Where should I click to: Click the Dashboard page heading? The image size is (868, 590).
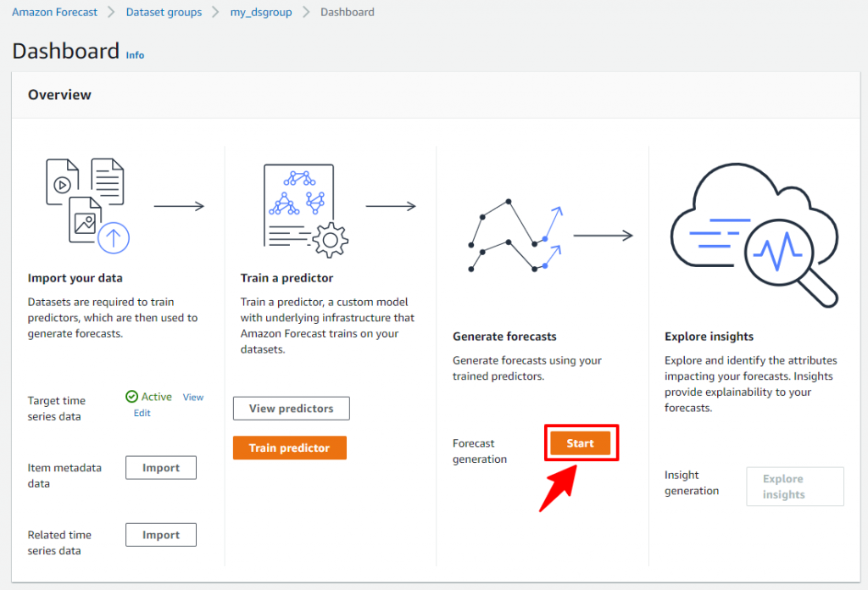66,51
